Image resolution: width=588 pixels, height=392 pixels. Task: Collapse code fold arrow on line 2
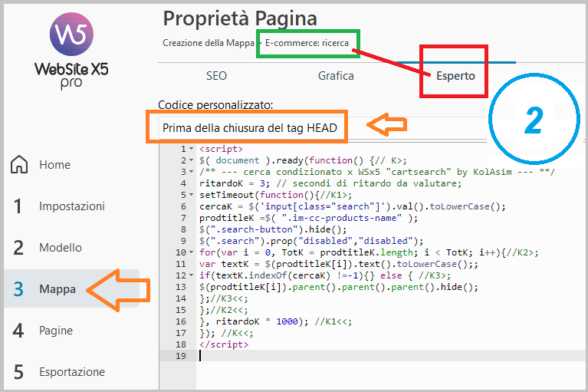[x=191, y=160]
